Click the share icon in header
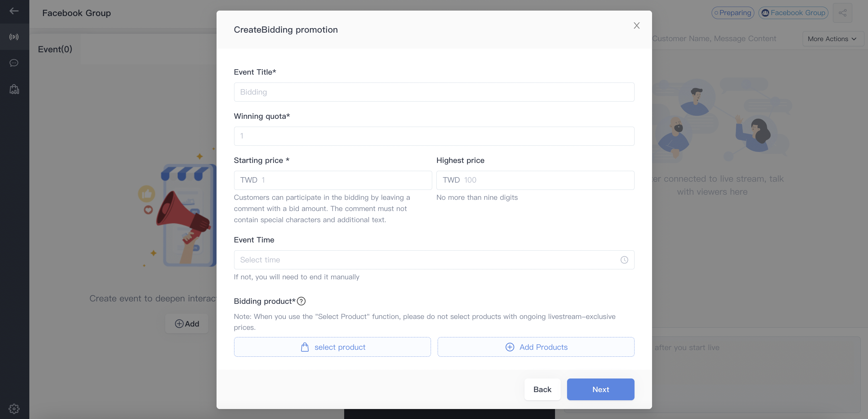Viewport: 868px width, 419px height. (x=842, y=13)
